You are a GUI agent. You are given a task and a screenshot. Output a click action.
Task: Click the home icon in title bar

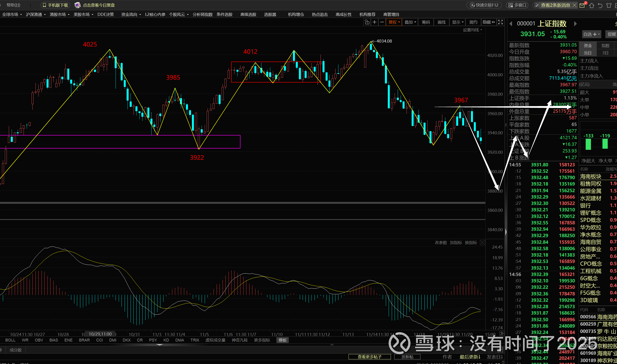591,5
